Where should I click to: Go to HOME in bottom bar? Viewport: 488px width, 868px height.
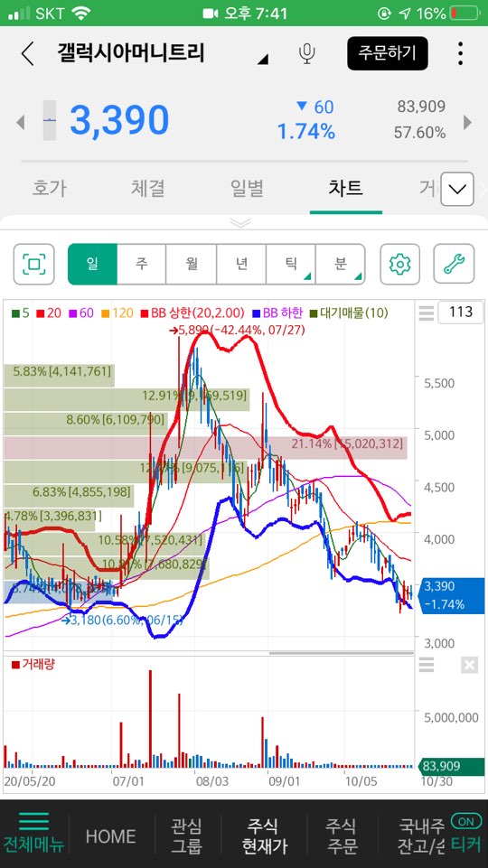pyautogui.click(x=111, y=835)
